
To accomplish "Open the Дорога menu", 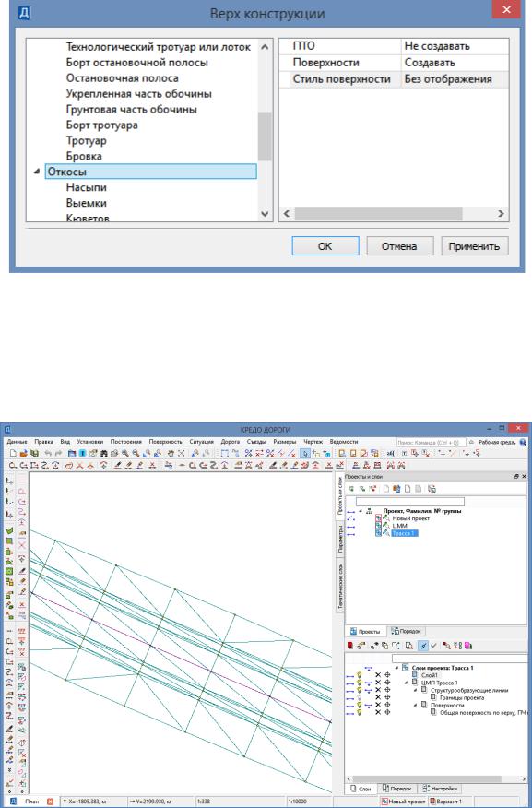I will point(231,442).
